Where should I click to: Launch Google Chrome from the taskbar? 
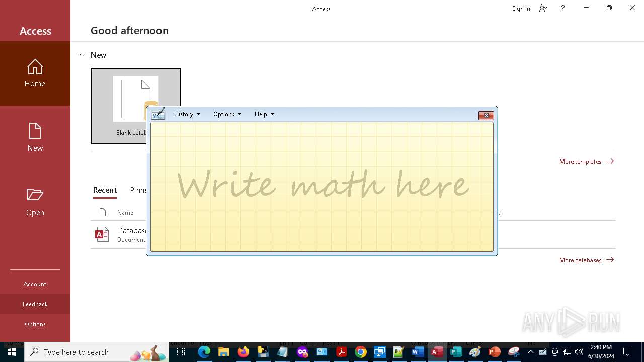[x=361, y=352]
